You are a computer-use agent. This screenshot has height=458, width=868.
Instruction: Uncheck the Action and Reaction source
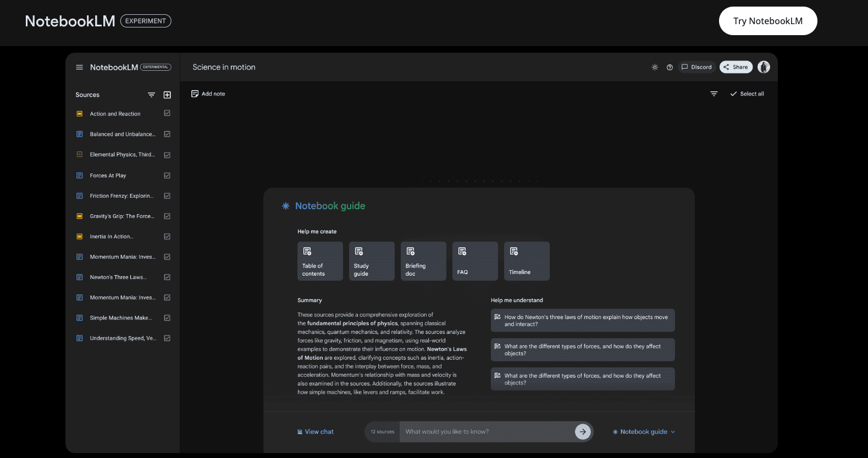[x=167, y=113]
